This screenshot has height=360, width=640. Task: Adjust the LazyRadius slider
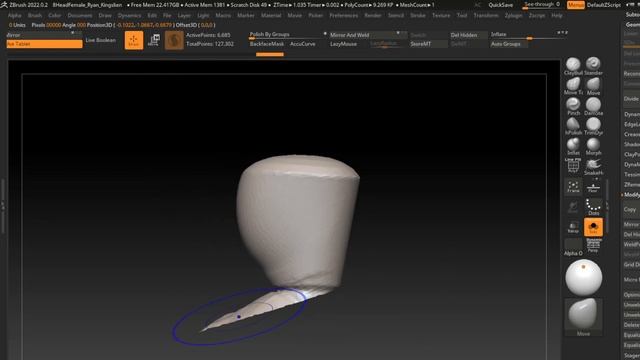click(x=384, y=44)
